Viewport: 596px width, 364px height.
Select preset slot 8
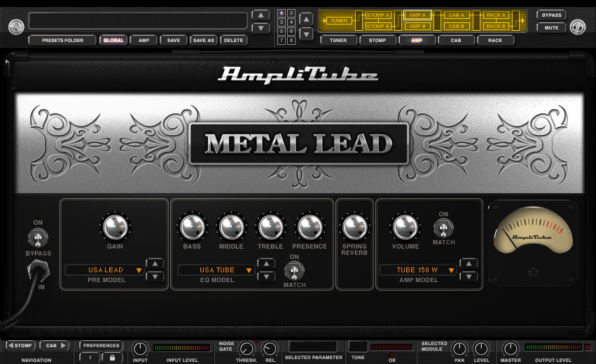point(291,41)
